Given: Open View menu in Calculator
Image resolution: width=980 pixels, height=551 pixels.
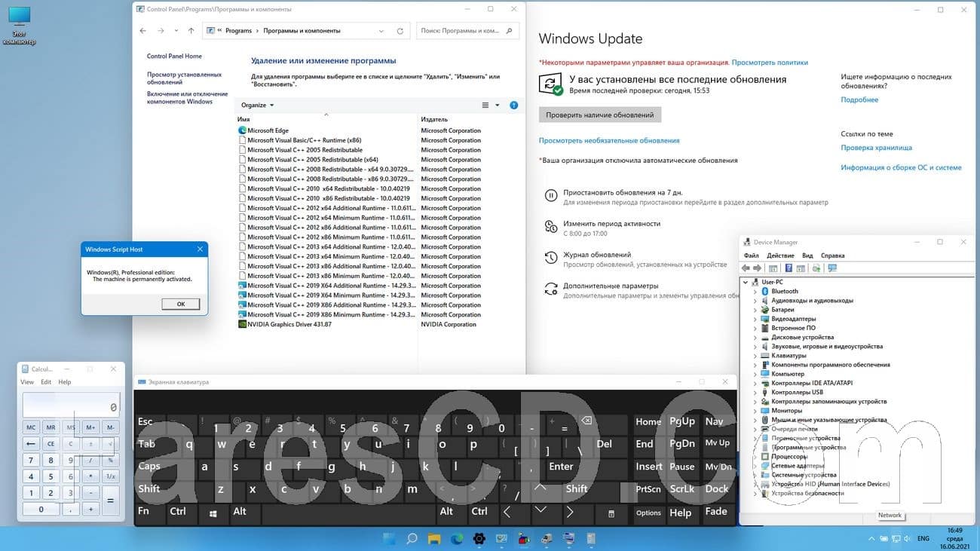Looking at the screenshot, I should (27, 382).
